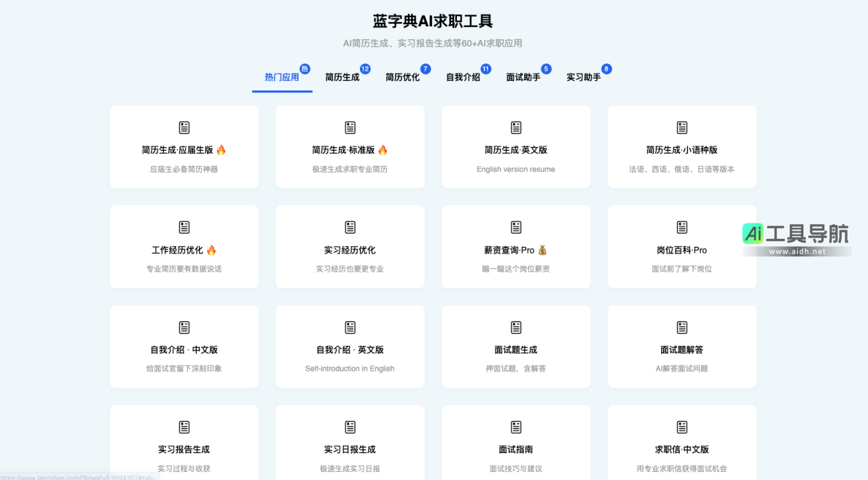Select the 岗位百科·Pro tool icon
Viewport: 868px width, 480px height.
681,227
